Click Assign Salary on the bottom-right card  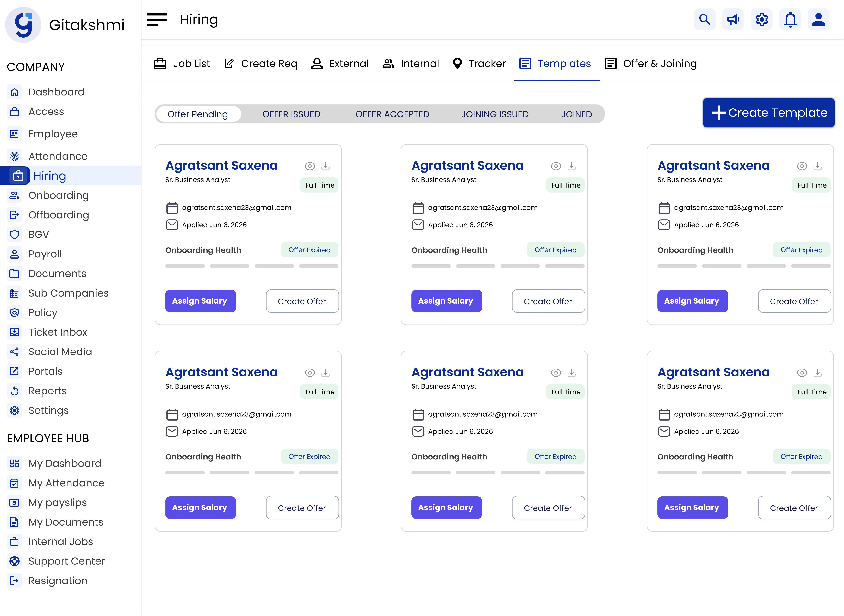tap(693, 508)
